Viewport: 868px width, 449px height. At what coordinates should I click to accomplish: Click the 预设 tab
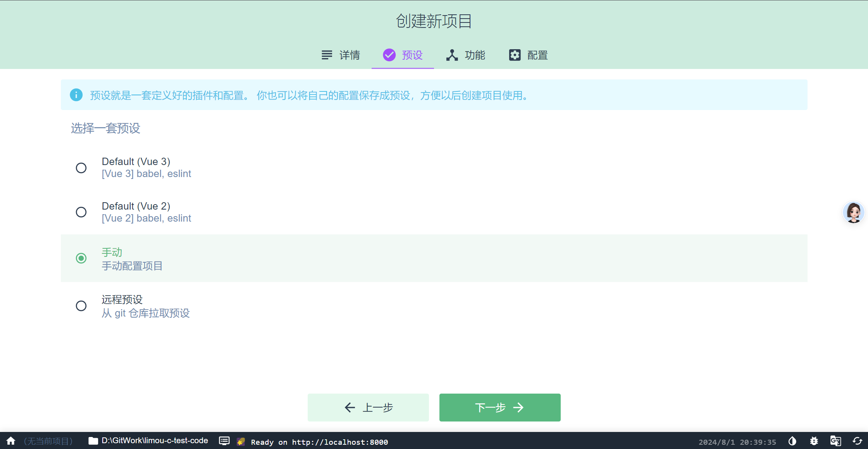(x=403, y=55)
